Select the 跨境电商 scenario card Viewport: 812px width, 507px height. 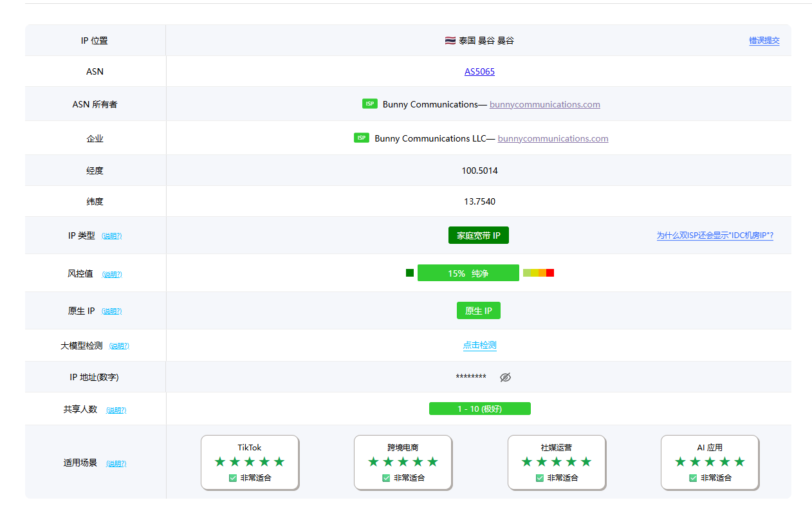(403, 462)
